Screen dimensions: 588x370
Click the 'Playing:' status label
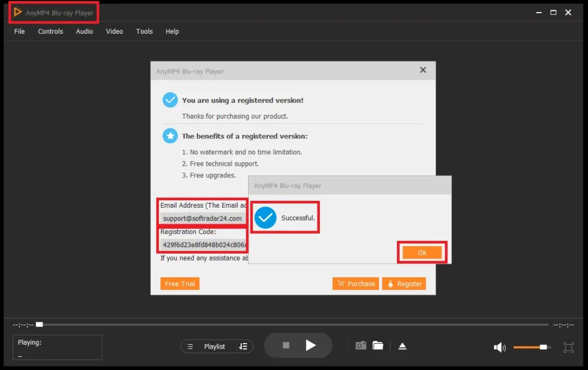point(30,342)
